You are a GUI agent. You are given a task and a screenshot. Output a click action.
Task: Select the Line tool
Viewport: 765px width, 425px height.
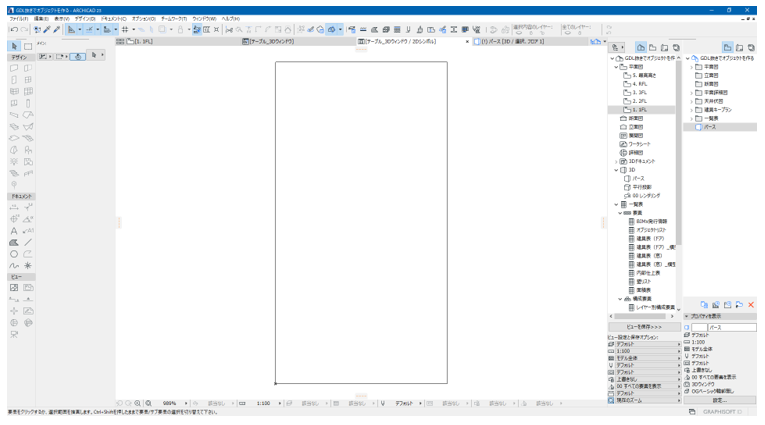click(28, 243)
